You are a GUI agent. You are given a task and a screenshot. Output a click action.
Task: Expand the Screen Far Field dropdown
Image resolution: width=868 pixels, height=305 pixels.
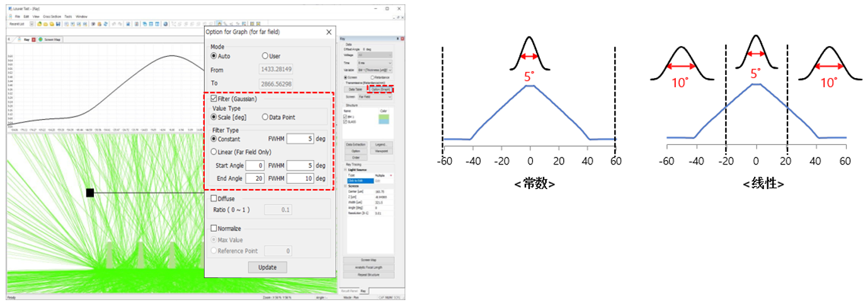tap(390, 97)
